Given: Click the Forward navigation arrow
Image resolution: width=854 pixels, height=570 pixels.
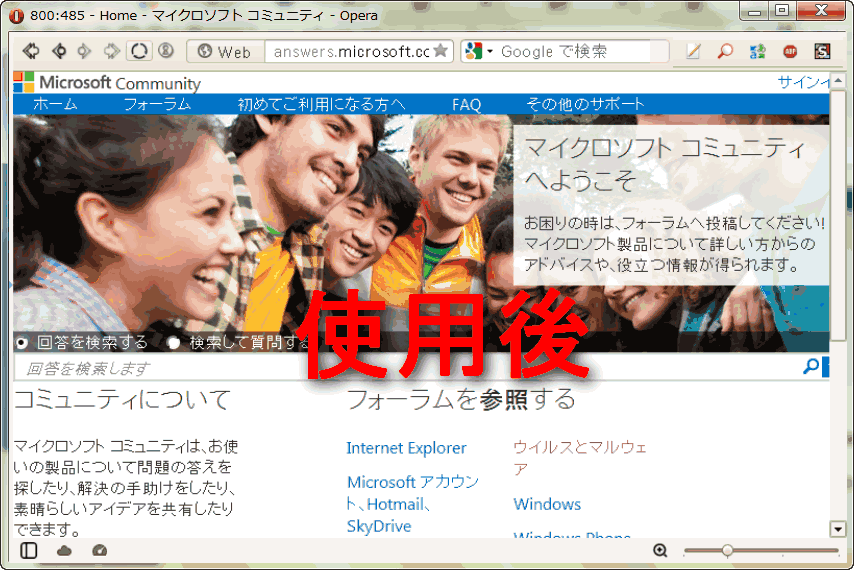Looking at the screenshot, I should coord(84,51).
